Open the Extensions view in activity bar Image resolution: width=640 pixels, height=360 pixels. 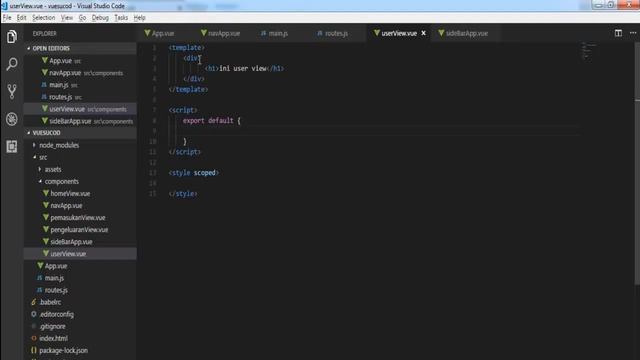tap(12, 147)
